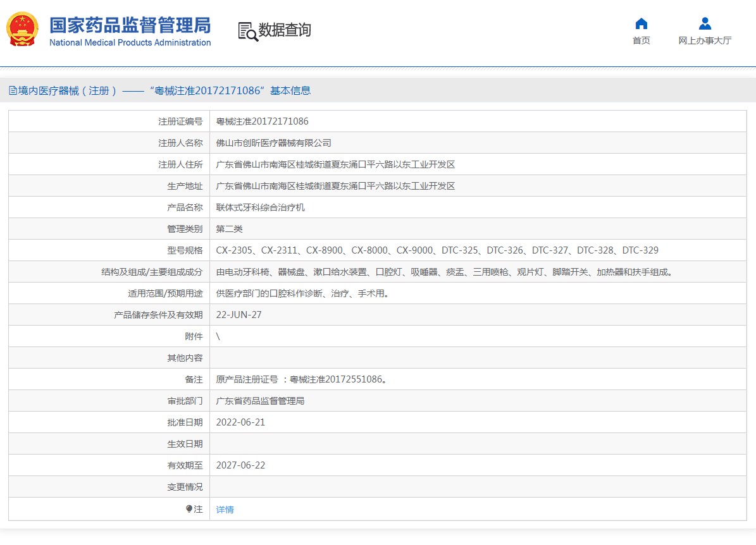756x545 pixels.
Task: Open the 网上办事大厅 text label
Action: tap(705, 40)
